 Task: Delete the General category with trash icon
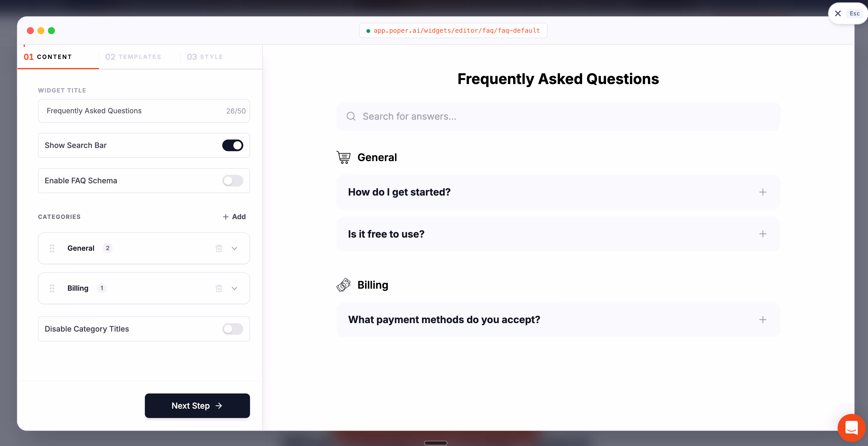219,248
